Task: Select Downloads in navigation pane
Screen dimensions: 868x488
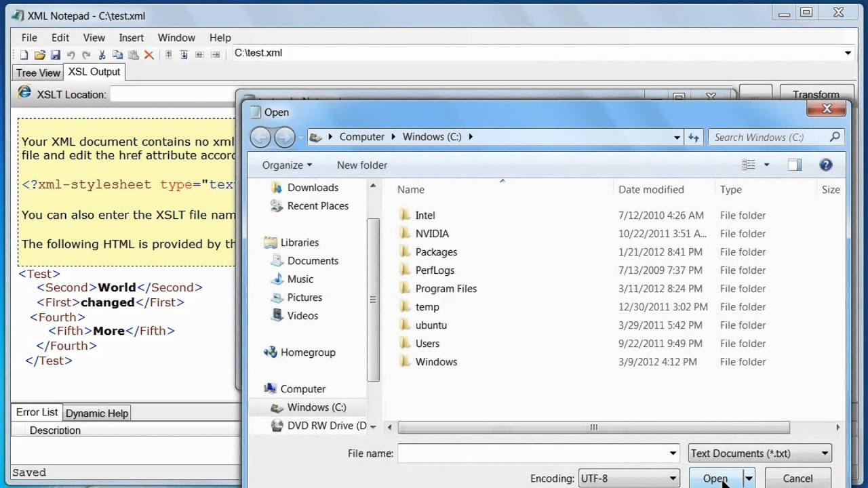Action: [x=313, y=188]
